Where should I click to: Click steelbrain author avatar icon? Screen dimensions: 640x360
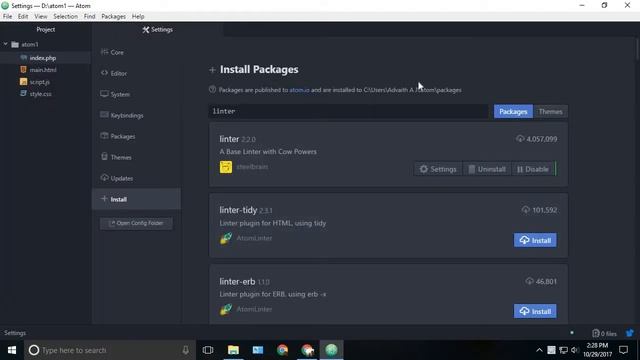tap(226, 167)
